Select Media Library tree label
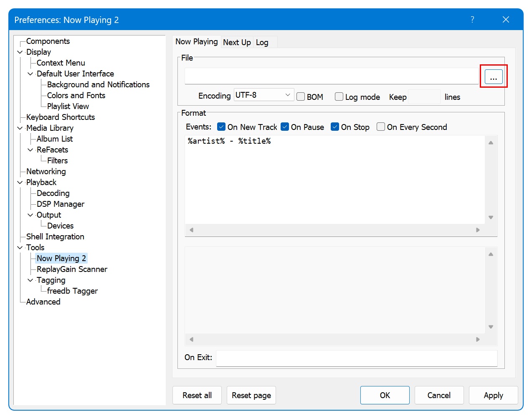Screen dimensions: 532x419 pos(50,128)
